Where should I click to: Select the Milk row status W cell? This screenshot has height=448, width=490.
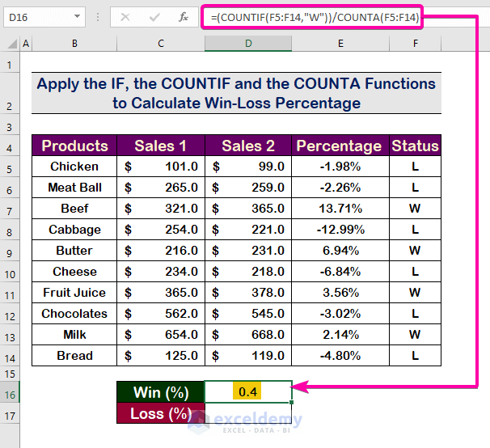tap(415, 335)
